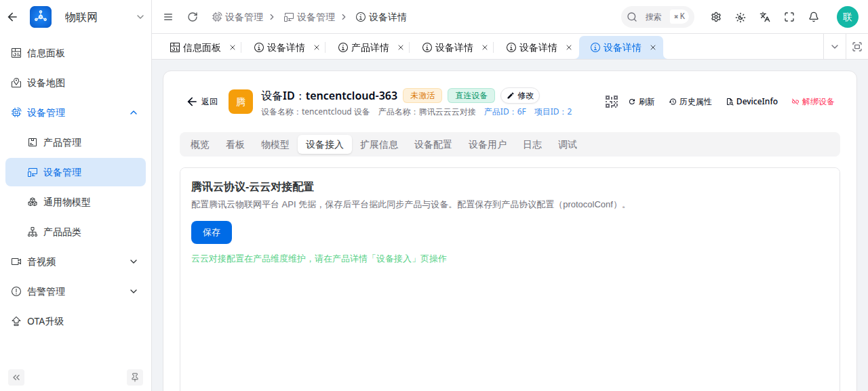
Task: Click the 产品ID：6F link
Action: [x=505, y=112]
